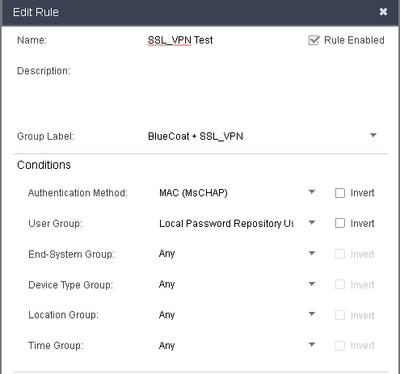The height and width of the screenshot is (374, 400).
Task: Click the Time Group Invert checkbox
Action: [x=340, y=346]
